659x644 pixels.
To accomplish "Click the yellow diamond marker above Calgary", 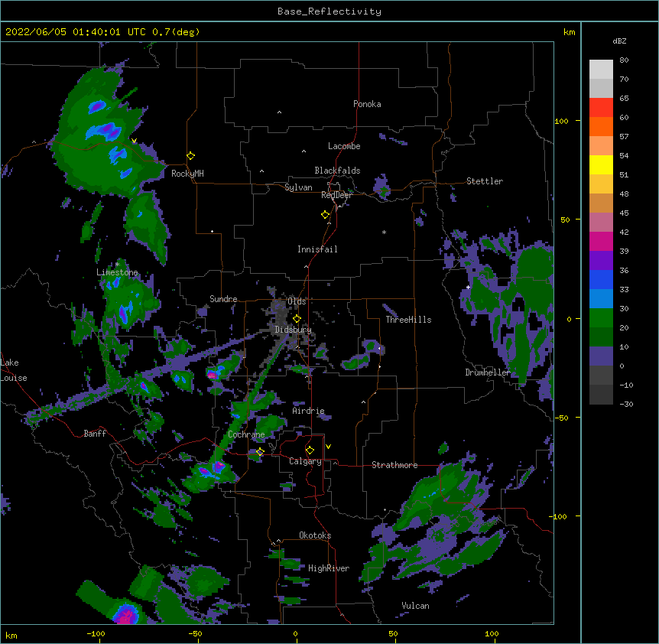I will tap(310, 450).
